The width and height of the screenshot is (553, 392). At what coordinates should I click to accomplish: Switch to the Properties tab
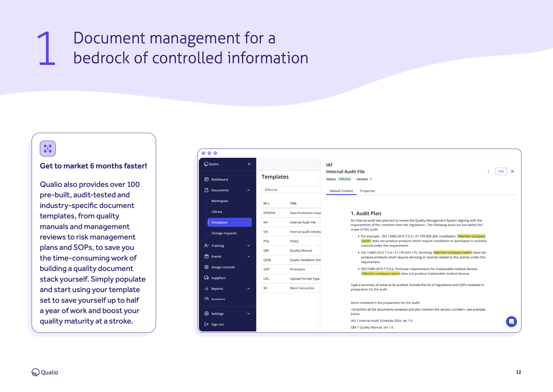click(x=367, y=191)
